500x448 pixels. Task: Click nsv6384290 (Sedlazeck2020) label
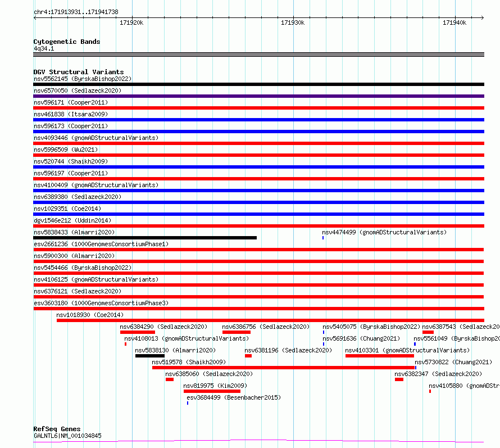tap(163, 327)
